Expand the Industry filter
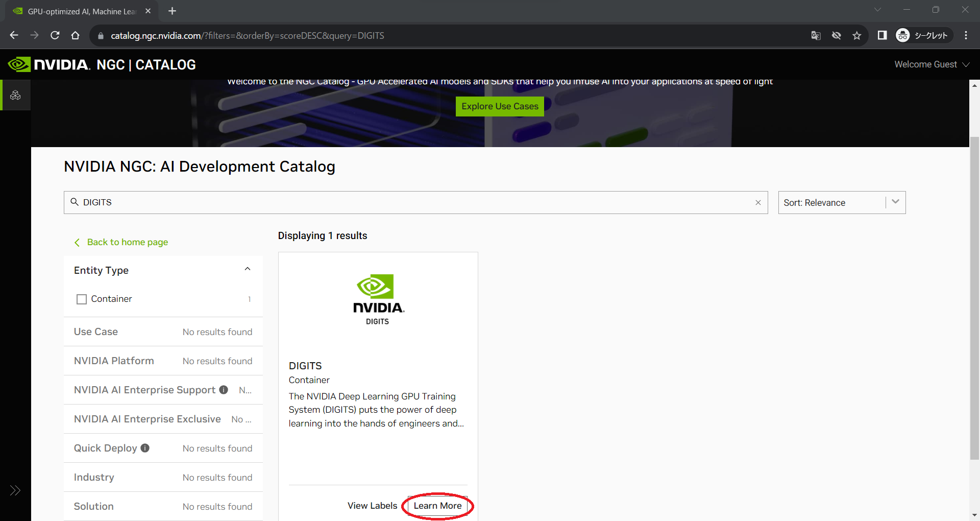The image size is (980, 521). 163,478
